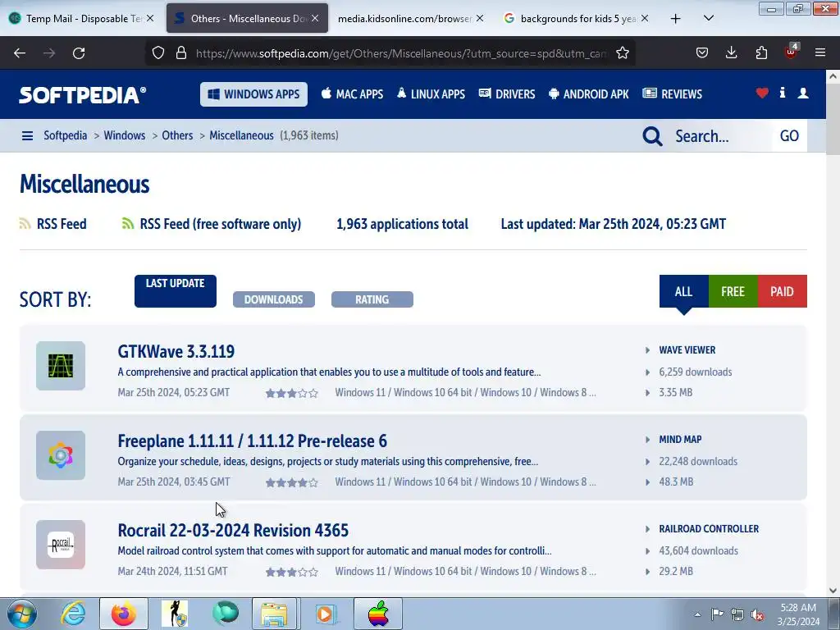This screenshot has width=840, height=630.
Task: Close the Google backgrounds tab
Action: 645,18
